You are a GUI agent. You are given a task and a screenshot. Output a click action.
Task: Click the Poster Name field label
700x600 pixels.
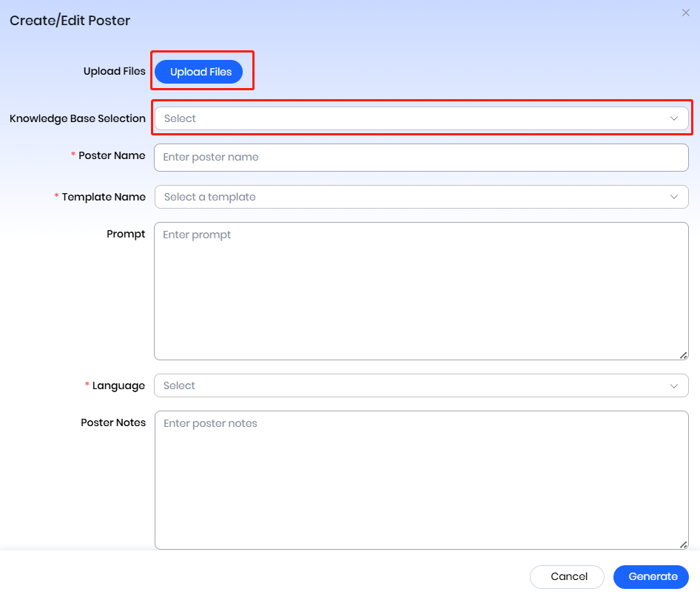(x=112, y=156)
